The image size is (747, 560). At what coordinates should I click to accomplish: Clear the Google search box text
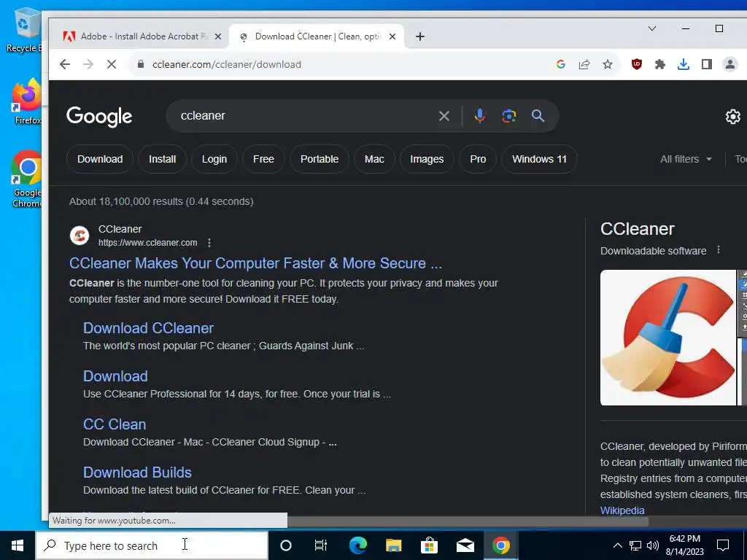(444, 116)
